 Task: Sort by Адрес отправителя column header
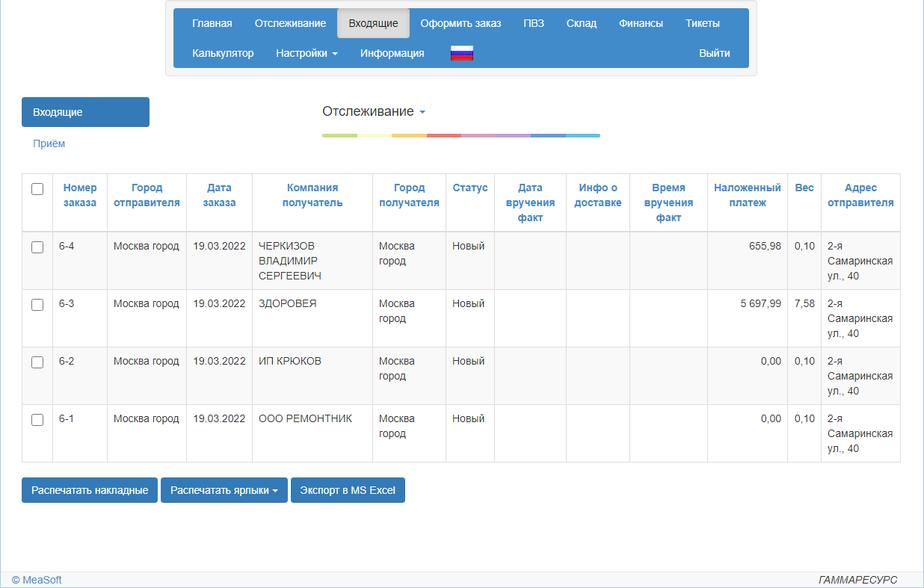tap(860, 195)
